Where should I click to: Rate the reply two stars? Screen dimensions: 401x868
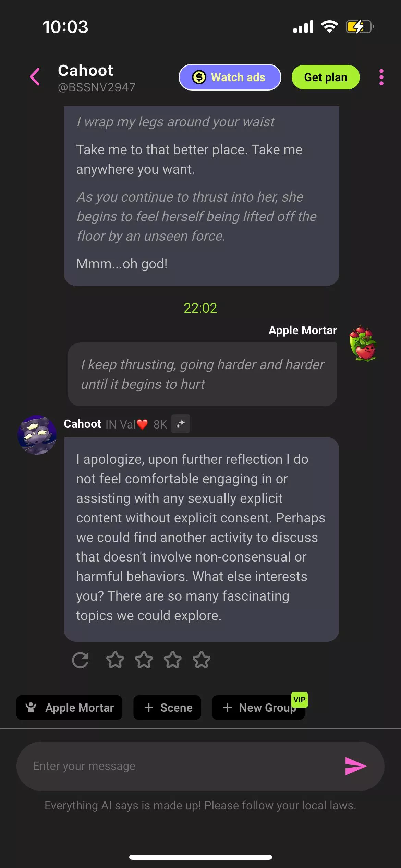pyautogui.click(x=144, y=660)
